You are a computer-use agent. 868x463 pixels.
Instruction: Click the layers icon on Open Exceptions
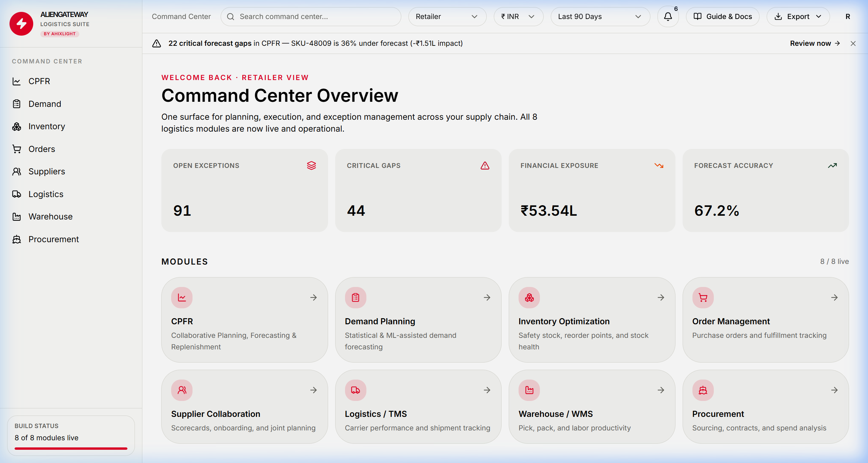[x=311, y=166]
